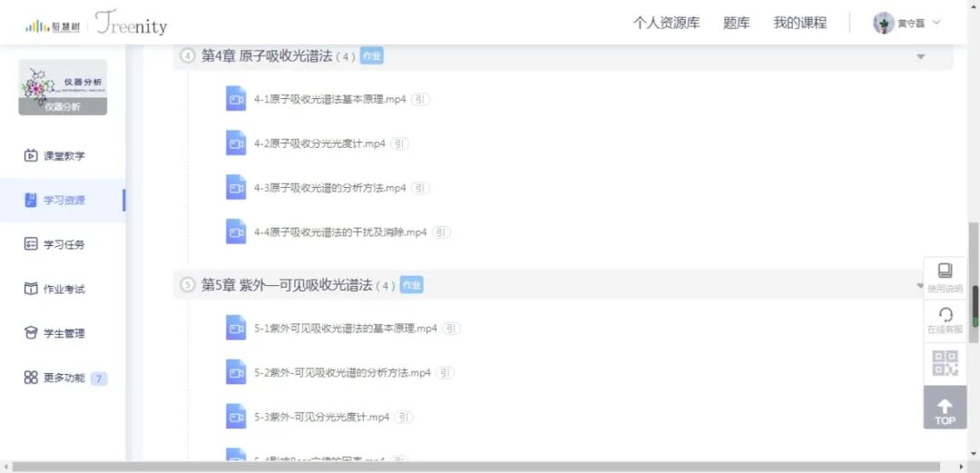The image size is (980, 473).
Task: Show the QR code icon
Action: pyautogui.click(x=945, y=363)
